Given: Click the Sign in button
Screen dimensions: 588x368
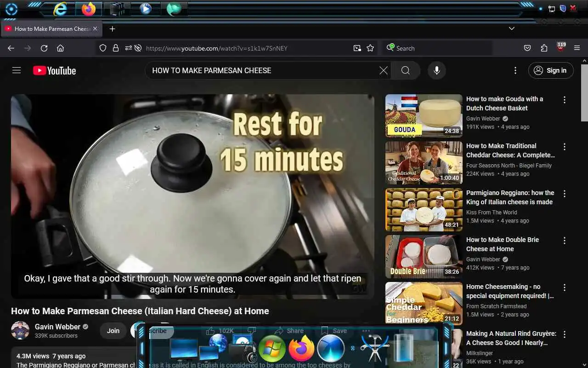Looking at the screenshot, I should click(551, 70).
